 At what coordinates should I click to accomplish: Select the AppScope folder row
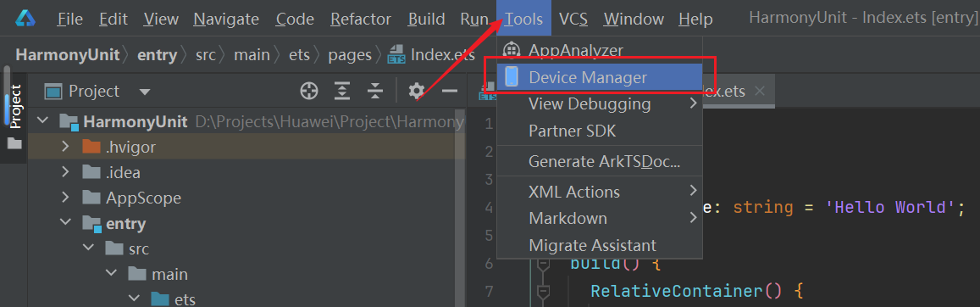pos(246,198)
